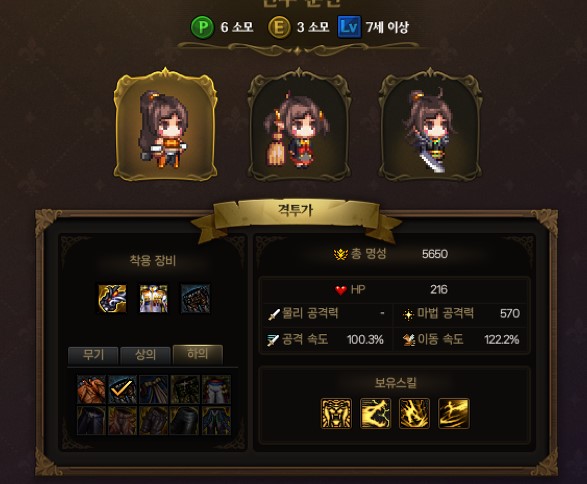The height and width of the screenshot is (484, 587).
Task: Click the gold E coin icon
Action: pyautogui.click(x=279, y=27)
